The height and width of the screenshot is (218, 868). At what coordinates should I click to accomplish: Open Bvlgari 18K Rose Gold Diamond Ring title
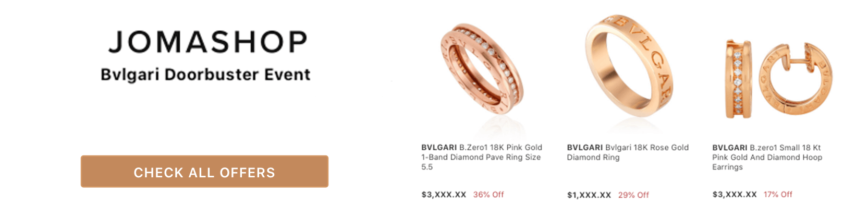628,152
